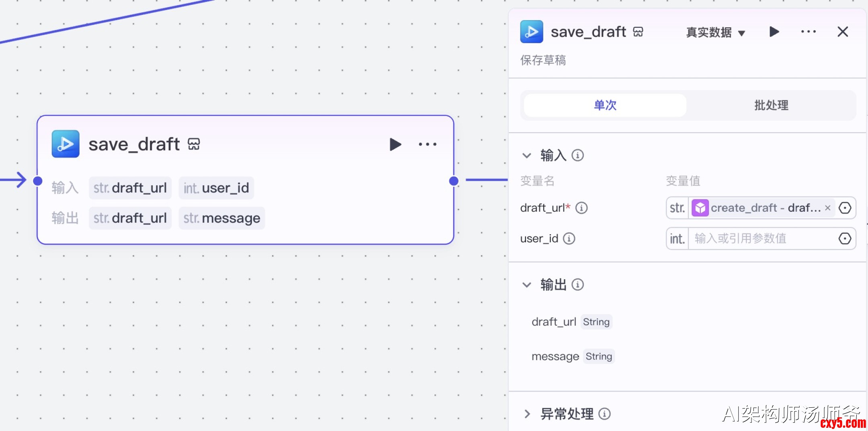Open the 真实数据 data mode dropdown
The image size is (868, 431).
[x=715, y=32]
